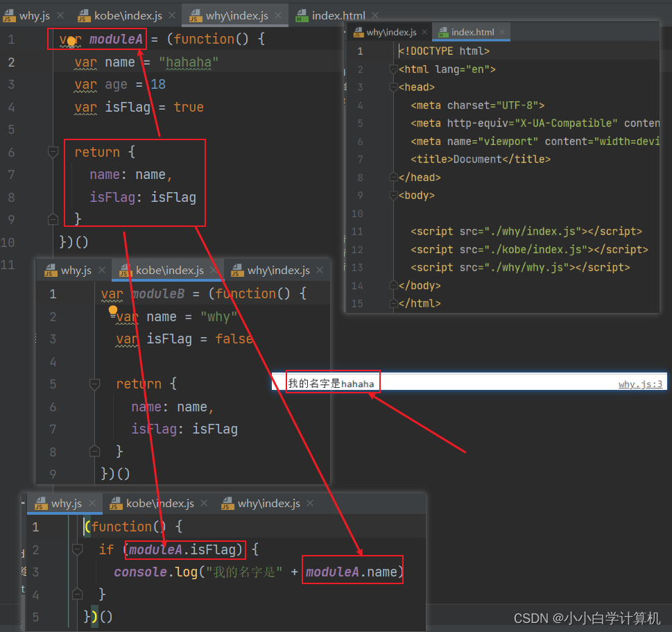Click moduleB variable name in kobe\index.js
The width and height of the screenshot is (672, 632).
click(x=158, y=294)
